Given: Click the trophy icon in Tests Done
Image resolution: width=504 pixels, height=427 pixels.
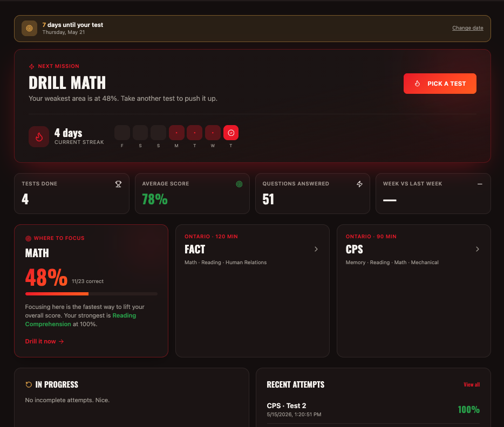Looking at the screenshot, I should (x=118, y=184).
